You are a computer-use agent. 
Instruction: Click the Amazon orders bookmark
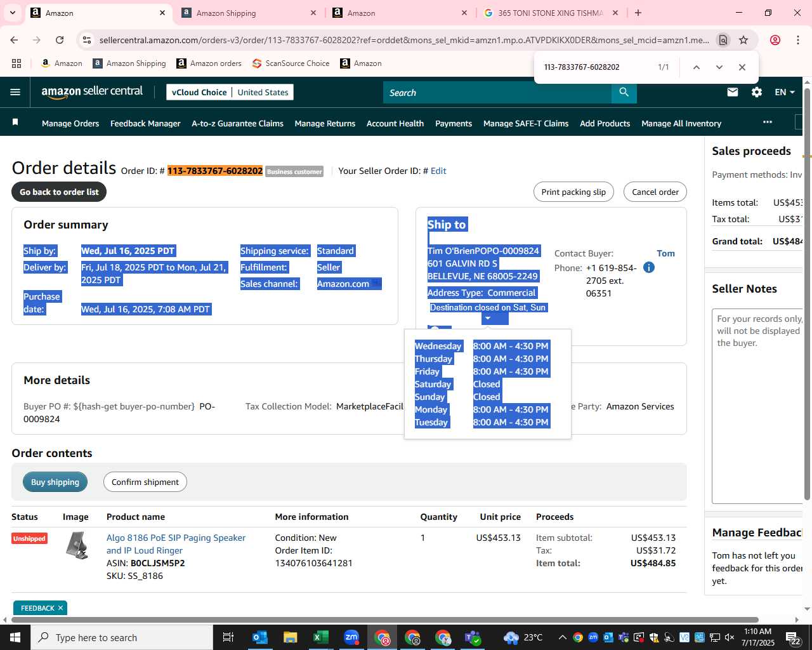pos(209,63)
